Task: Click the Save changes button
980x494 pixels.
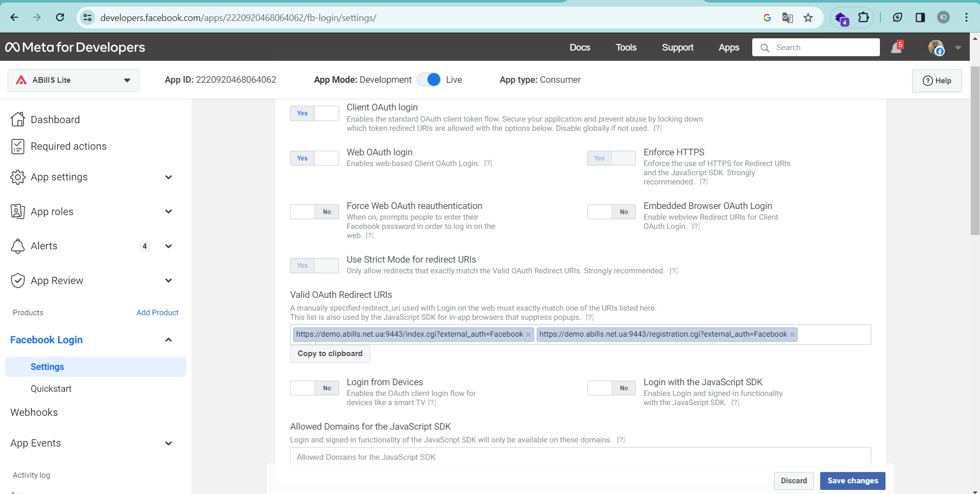Action: tap(852, 481)
